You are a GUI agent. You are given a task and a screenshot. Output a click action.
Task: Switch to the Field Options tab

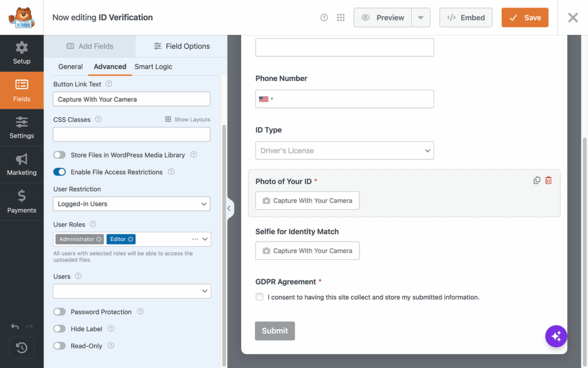181,46
